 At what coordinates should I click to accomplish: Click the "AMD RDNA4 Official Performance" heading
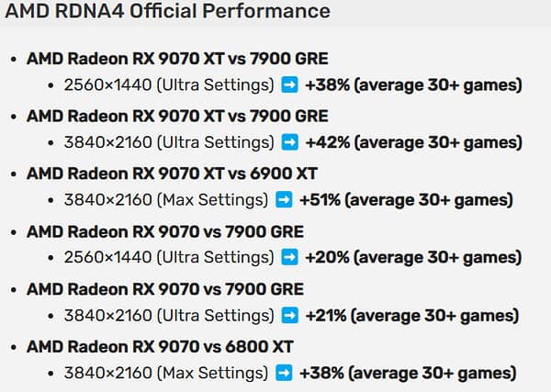coord(168,12)
